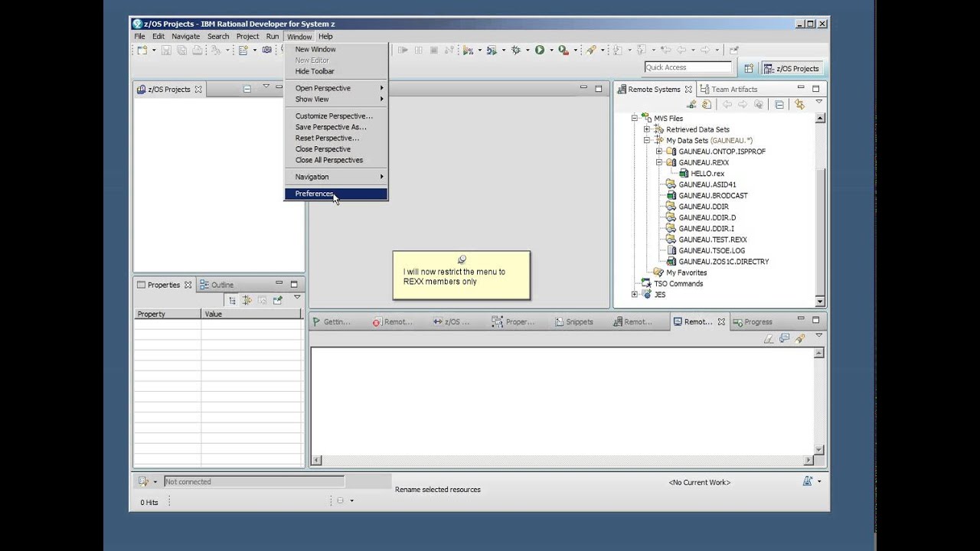
Task: Click Remote Systems tree scrollbar down arrow
Action: [x=820, y=301]
